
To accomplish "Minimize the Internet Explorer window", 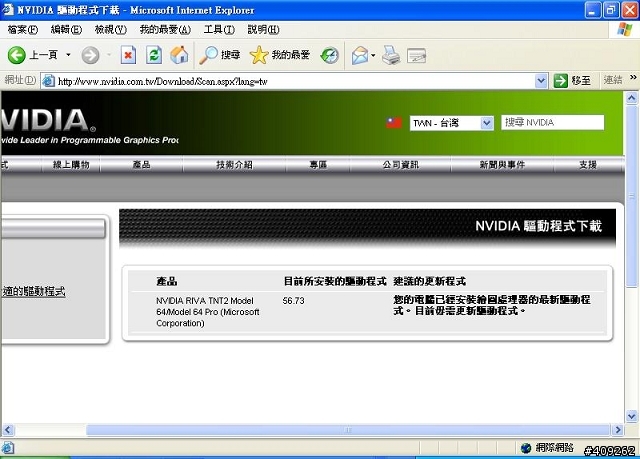I will pyautogui.click(x=593, y=10).
